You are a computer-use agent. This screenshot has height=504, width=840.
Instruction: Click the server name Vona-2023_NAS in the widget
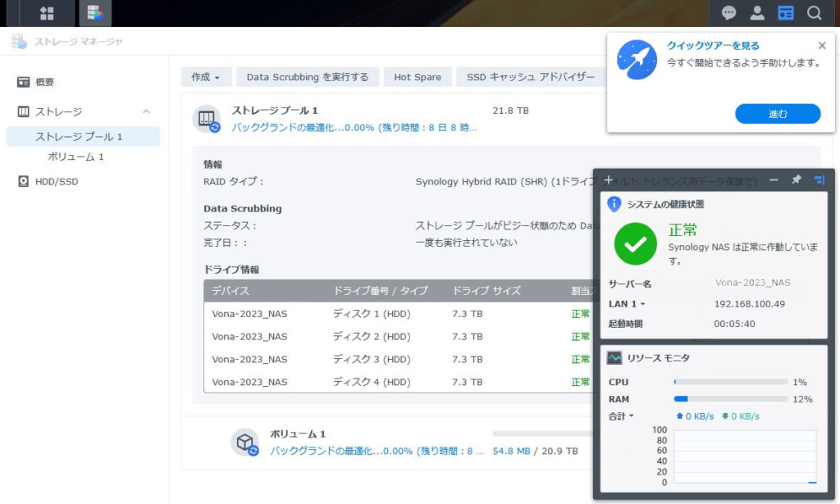coord(753,283)
